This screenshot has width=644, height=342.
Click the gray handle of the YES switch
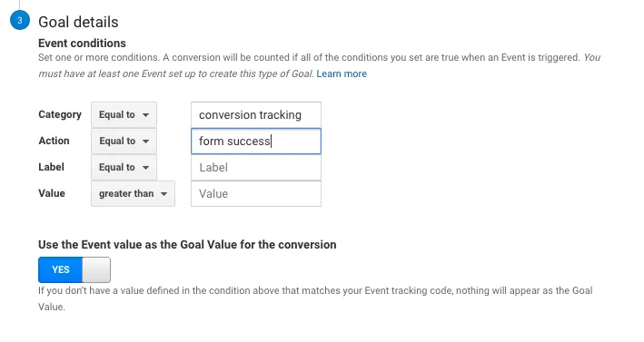tap(96, 269)
